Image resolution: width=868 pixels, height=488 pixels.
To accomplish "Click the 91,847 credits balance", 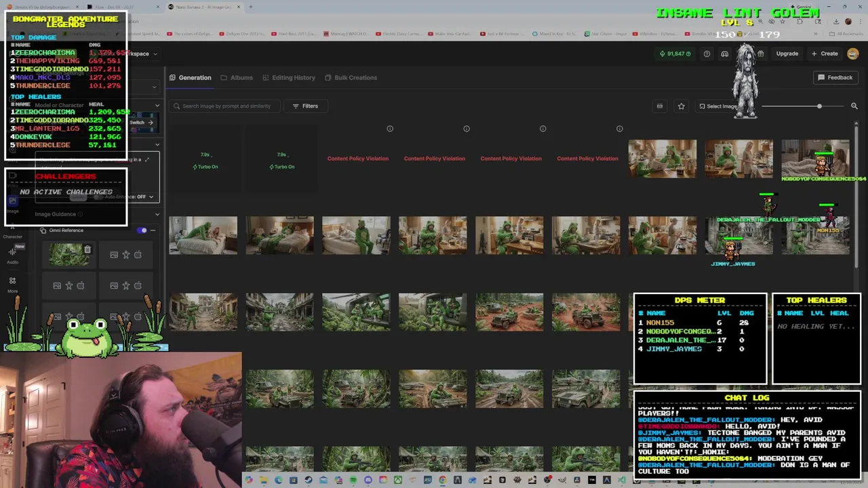I will pyautogui.click(x=675, y=54).
